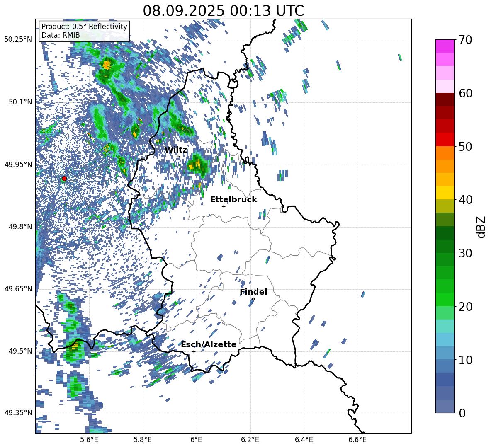Click the Wiltz city label
The height and width of the screenshot is (448, 491).
pyautogui.click(x=176, y=150)
